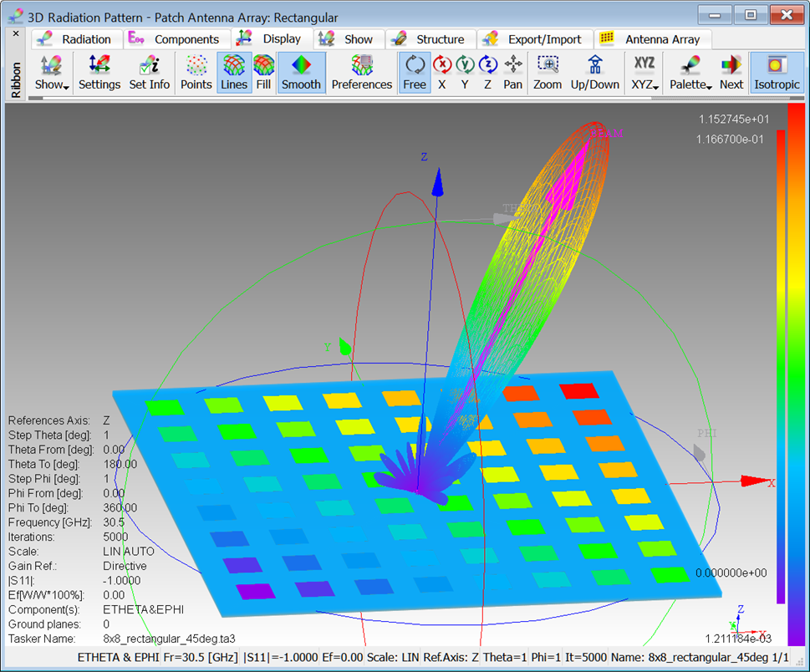The height and width of the screenshot is (672, 810).
Task: Open the Structure tab
Action: point(430,39)
